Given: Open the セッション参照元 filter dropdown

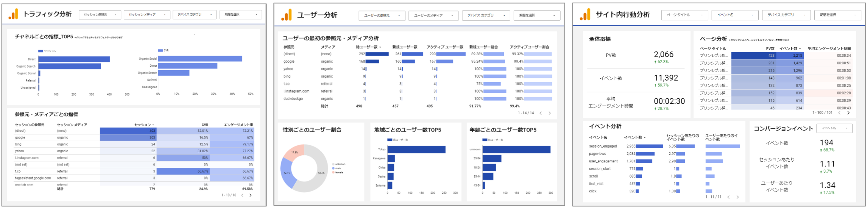Looking at the screenshot, I should pos(100,15).
